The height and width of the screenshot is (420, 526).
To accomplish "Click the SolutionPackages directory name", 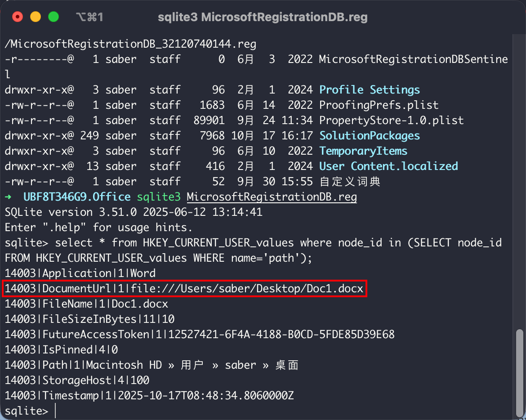I will click(x=369, y=135).
